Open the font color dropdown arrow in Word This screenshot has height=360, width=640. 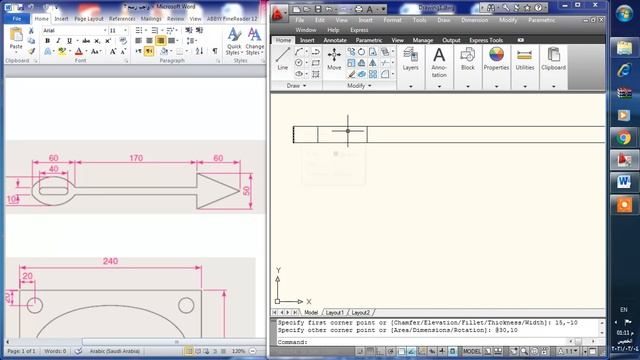pos(86,51)
